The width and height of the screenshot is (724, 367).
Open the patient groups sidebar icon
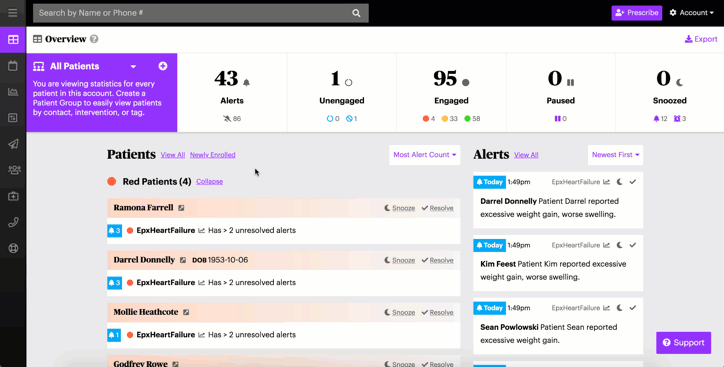[14, 170]
